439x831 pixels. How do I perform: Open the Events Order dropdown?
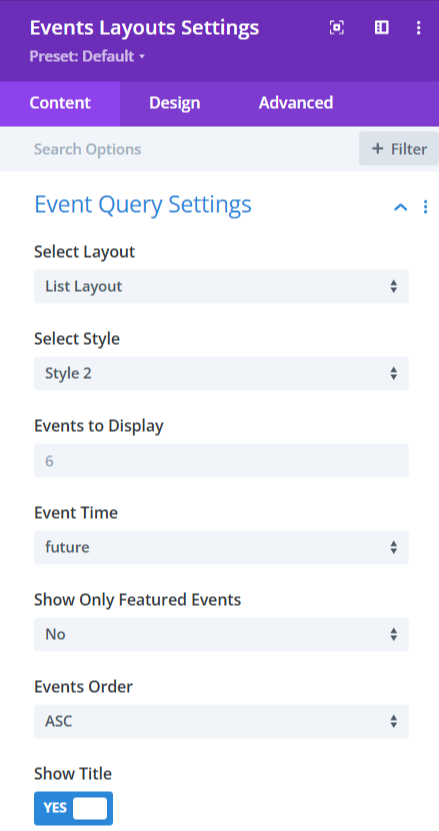pyautogui.click(x=221, y=721)
